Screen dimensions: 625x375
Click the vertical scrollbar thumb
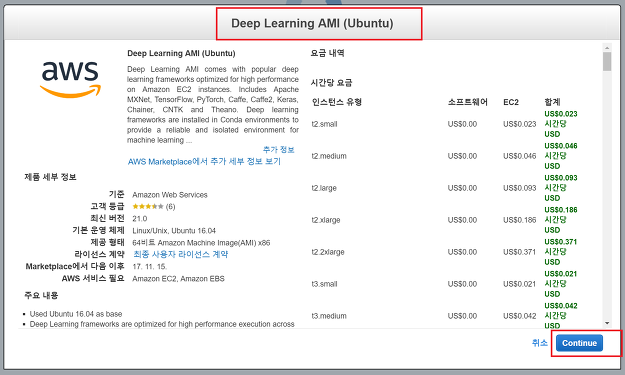607,61
